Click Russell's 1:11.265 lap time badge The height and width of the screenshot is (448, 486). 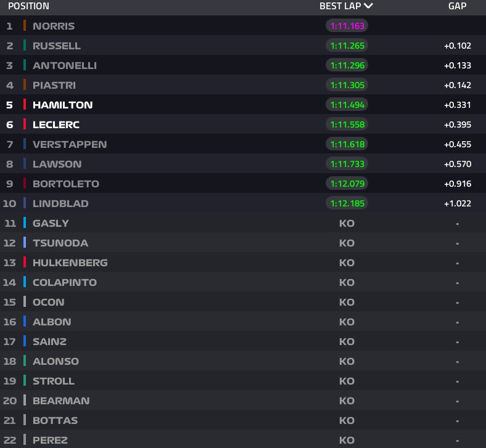coord(347,46)
